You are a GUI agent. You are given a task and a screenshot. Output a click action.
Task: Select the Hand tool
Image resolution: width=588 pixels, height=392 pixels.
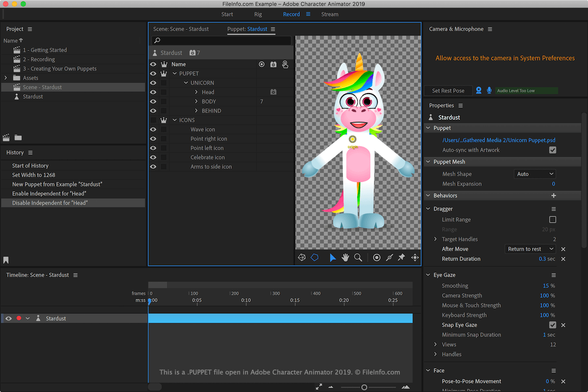click(345, 257)
